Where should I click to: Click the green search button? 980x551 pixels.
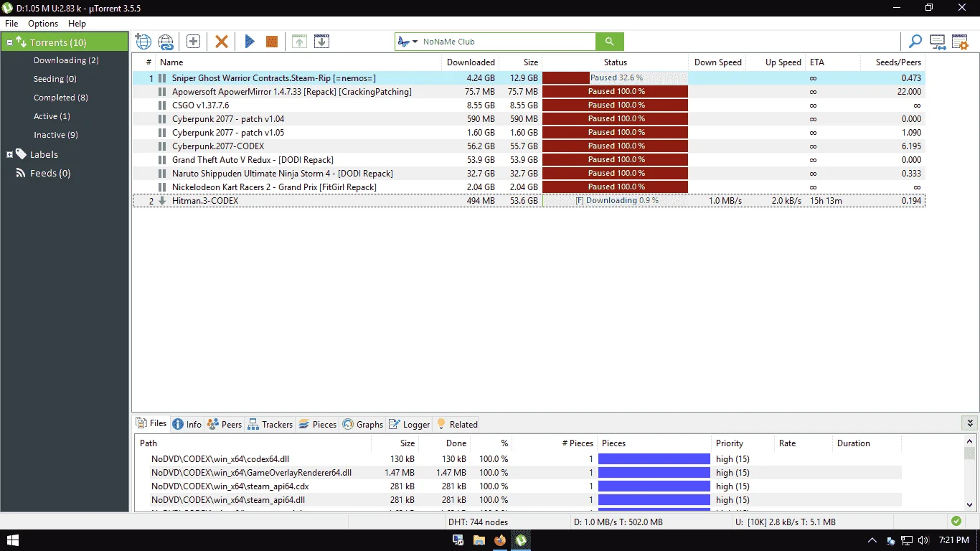click(610, 42)
